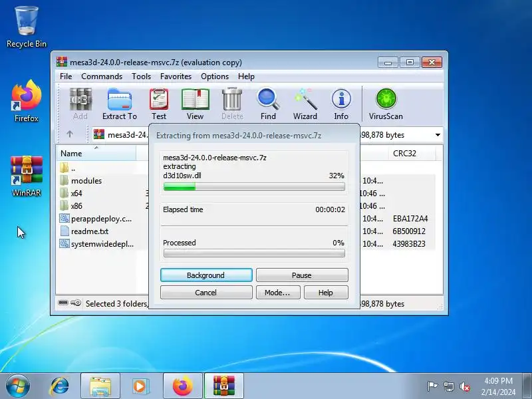Click the WinRAR taskbar button
This screenshot has width=532, height=399.
point(224,386)
